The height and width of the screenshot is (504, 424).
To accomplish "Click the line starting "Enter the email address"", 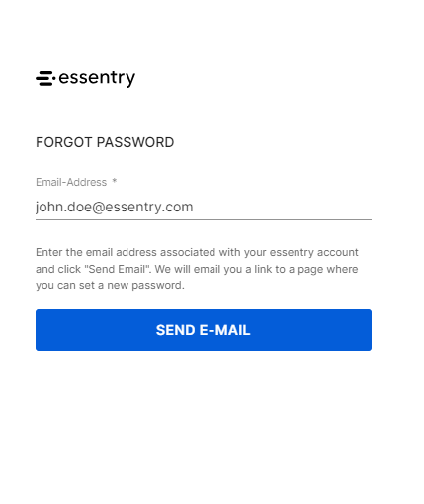I will click(197, 252).
